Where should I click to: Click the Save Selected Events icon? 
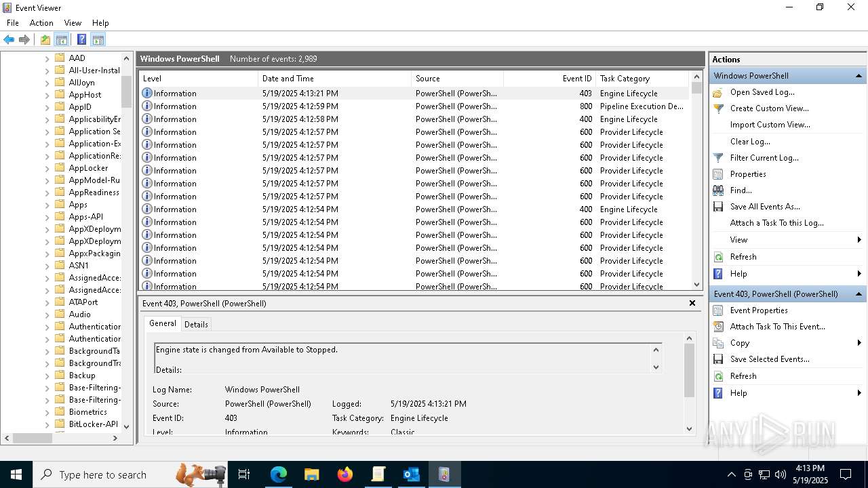[x=718, y=359]
